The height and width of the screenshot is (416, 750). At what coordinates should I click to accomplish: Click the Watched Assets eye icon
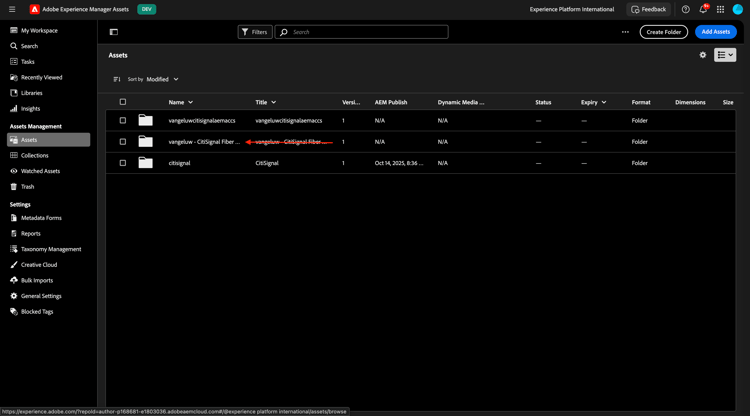14,171
